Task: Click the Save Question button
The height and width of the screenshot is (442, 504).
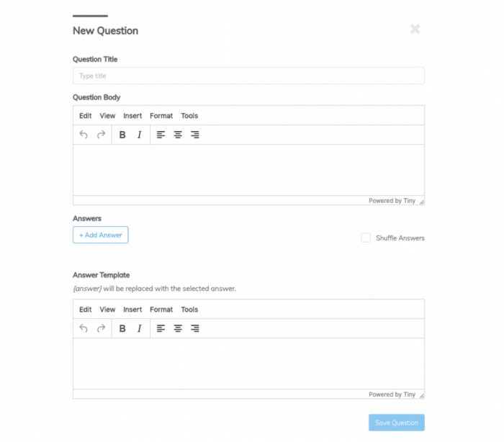Action: pos(396,423)
